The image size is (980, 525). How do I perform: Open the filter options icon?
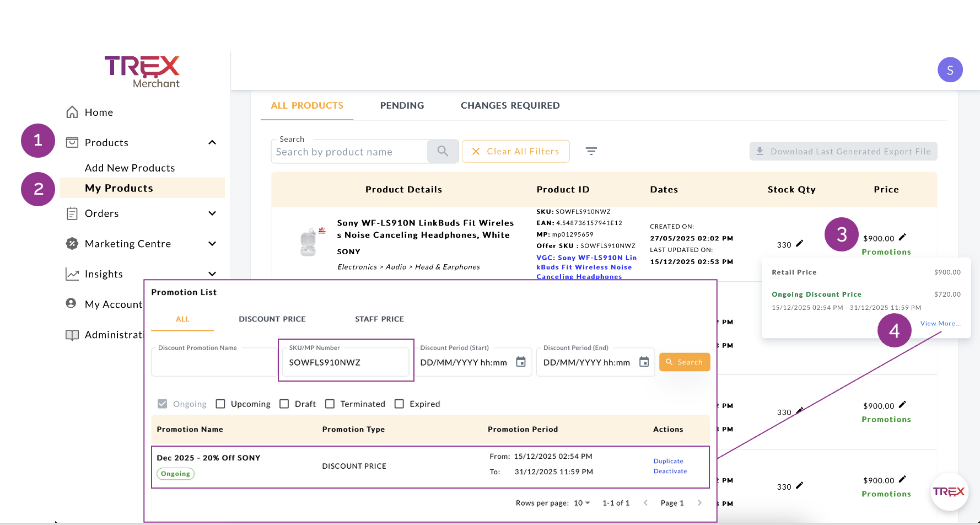(591, 151)
